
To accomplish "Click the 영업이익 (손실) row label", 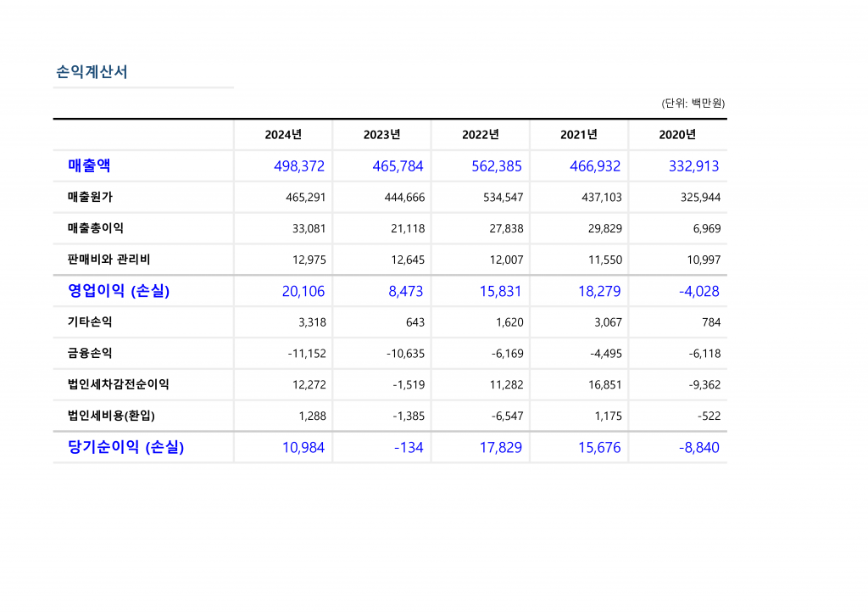I will (x=119, y=291).
